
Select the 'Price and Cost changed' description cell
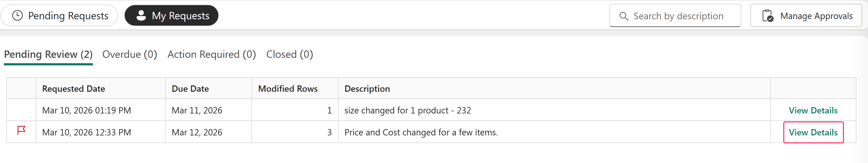(421, 132)
